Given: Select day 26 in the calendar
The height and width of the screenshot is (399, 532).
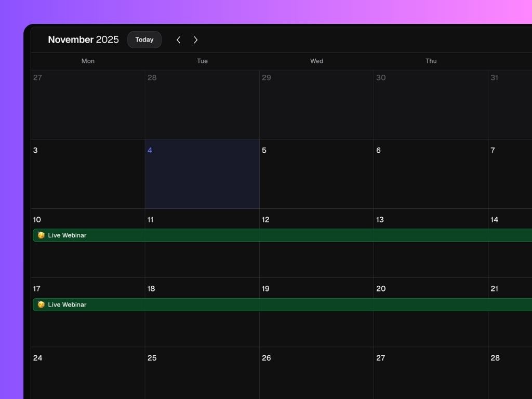Looking at the screenshot, I should pos(316,373).
